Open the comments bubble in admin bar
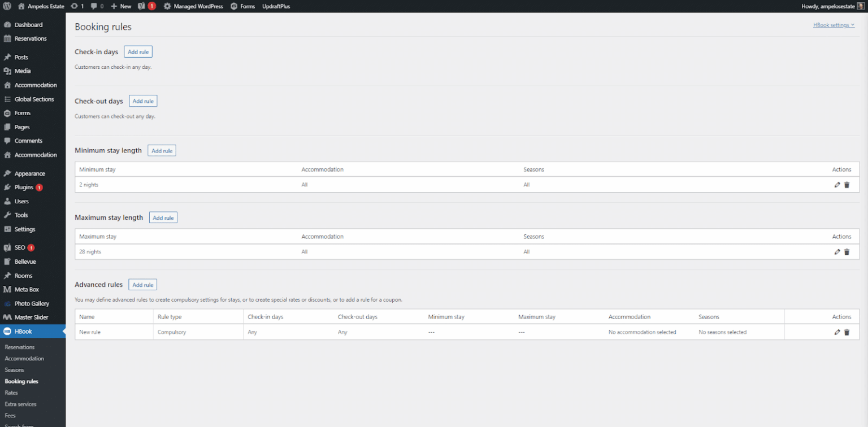Image resolution: width=868 pixels, height=427 pixels. [97, 6]
